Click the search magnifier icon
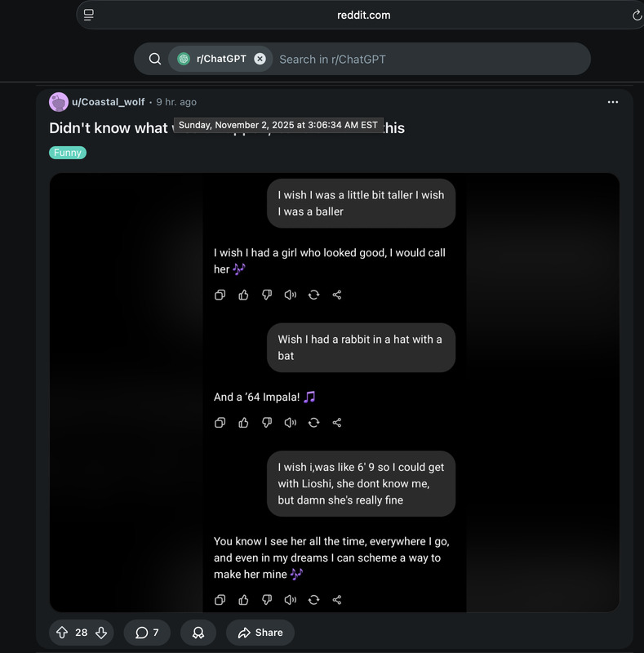The width and height of the screenshot is (644, 653). coord(155,59)
